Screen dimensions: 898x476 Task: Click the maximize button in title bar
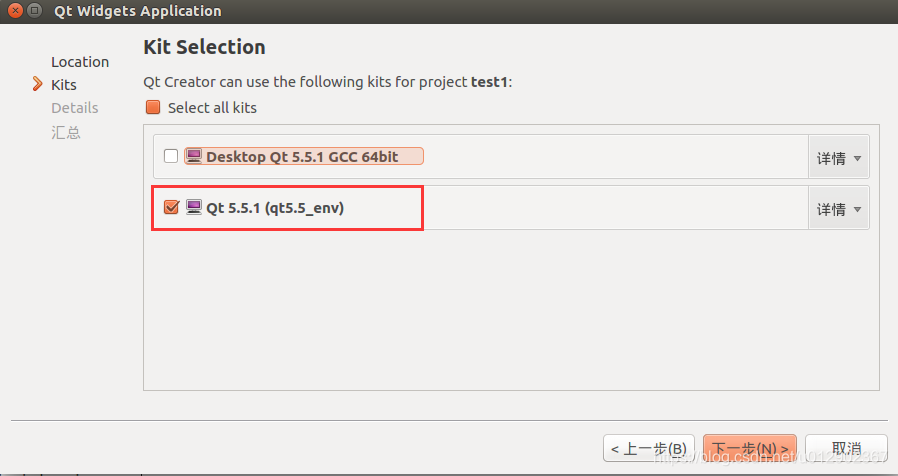(x=35, y=12)
